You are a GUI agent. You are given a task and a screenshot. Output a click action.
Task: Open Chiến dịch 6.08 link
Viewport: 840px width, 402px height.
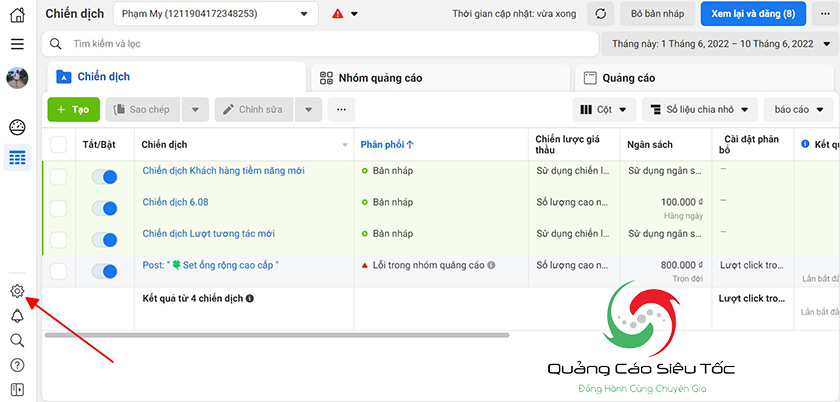[x=175, y=202]
